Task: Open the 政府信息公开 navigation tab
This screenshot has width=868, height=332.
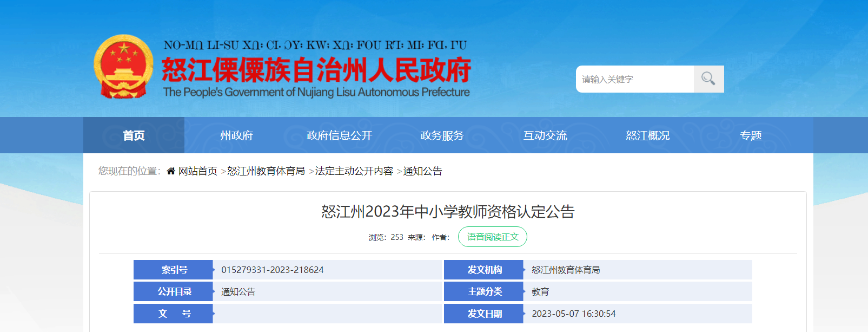Action: 339,135
